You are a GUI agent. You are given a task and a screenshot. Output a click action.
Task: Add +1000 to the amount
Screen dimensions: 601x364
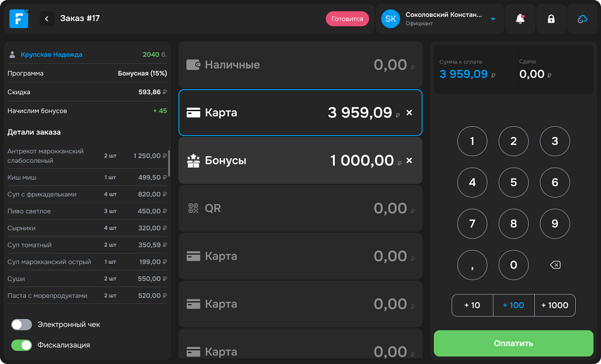pyautogui.click(x=555, y=305)
